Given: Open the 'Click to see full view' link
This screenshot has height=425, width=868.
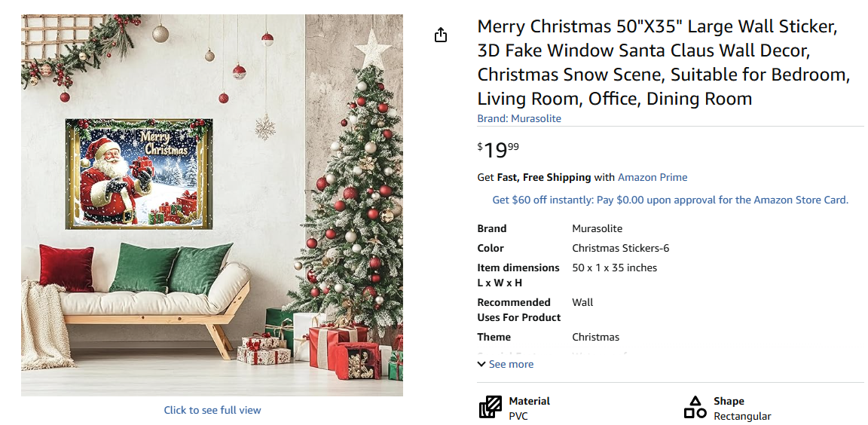Looking at the screenshot, I should (x=212, y=410).
